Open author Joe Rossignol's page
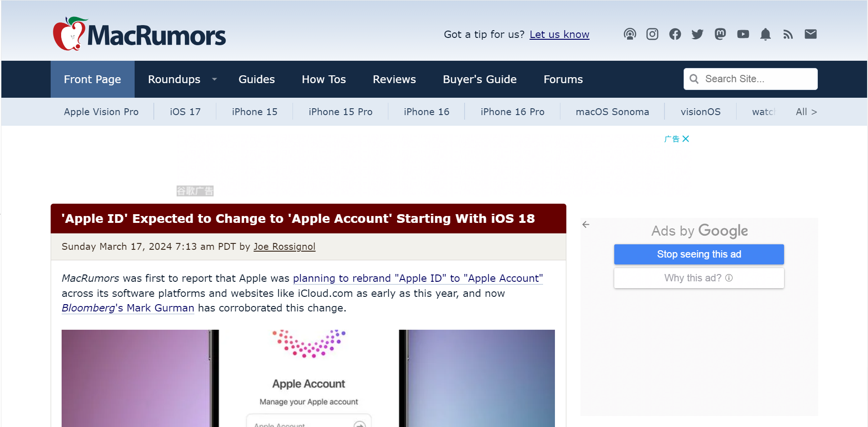 [x=284, y=247]
